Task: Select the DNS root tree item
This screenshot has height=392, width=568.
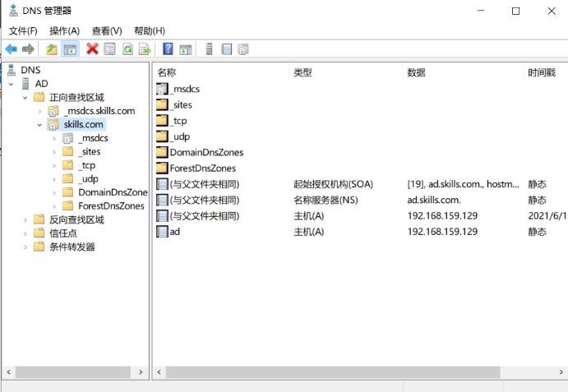Action: [30, 70]
